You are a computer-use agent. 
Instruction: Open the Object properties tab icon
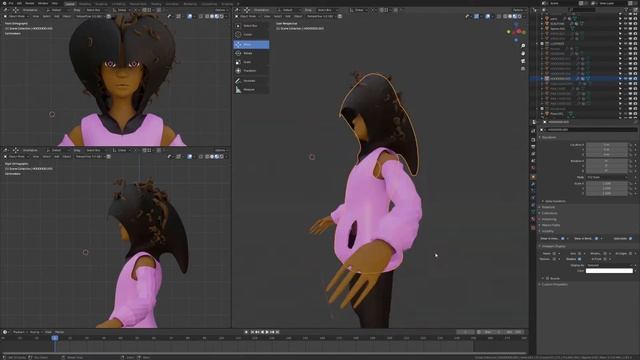coord(533,177)
